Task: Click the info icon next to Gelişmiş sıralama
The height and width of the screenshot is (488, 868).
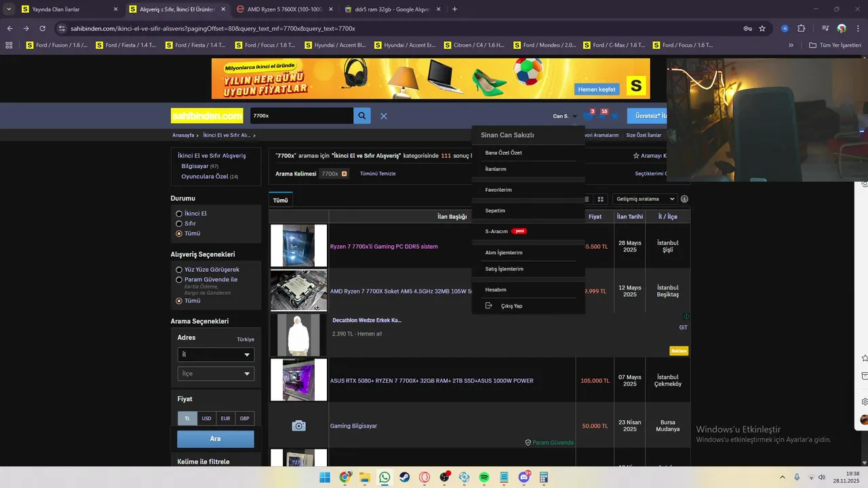Action: [x=684, y=199]
